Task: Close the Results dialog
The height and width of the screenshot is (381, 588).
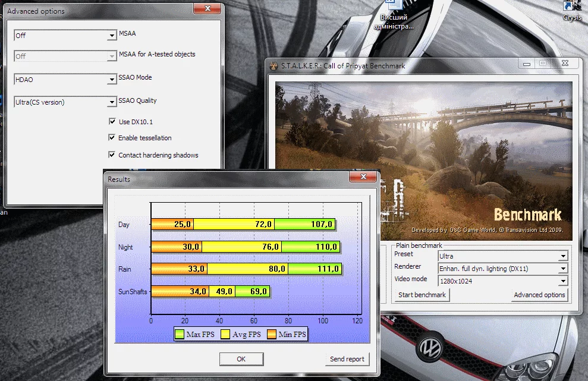Action: tap(363, 177)
